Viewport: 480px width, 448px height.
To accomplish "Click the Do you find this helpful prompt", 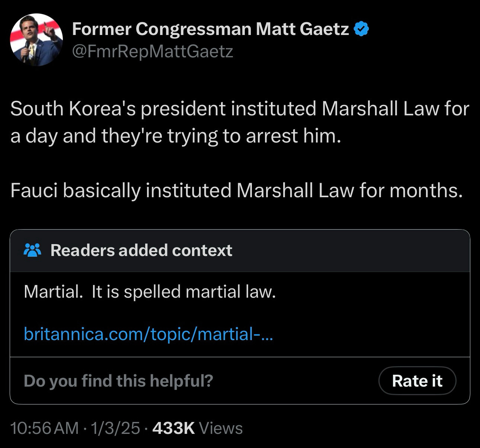I will 118,381.
